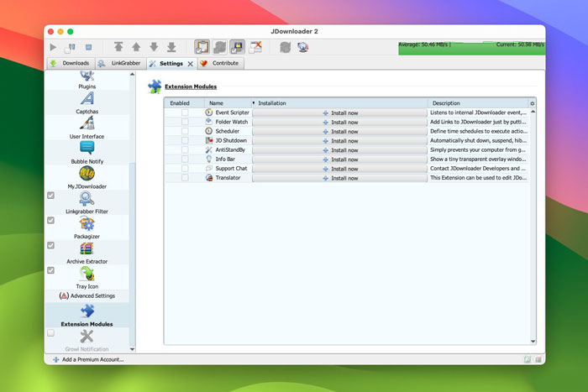Install now for Support Chat
Screen dimensions: 588x392
tap(339, 169)
